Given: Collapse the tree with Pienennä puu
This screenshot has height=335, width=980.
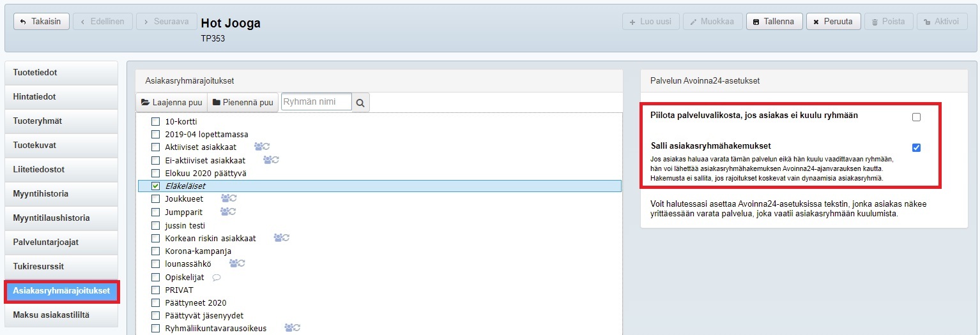Looking at the screenshot, I should click(242, 102).
